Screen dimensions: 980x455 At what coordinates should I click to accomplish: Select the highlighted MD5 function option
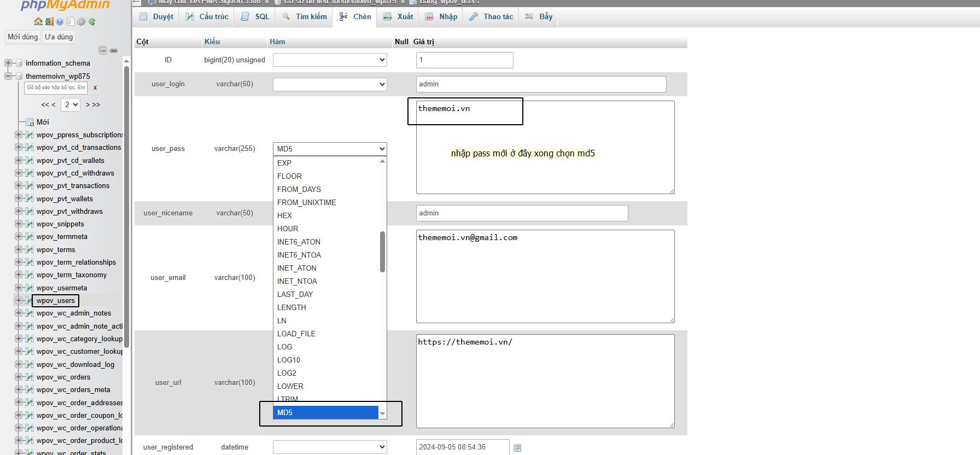[326, 412]
